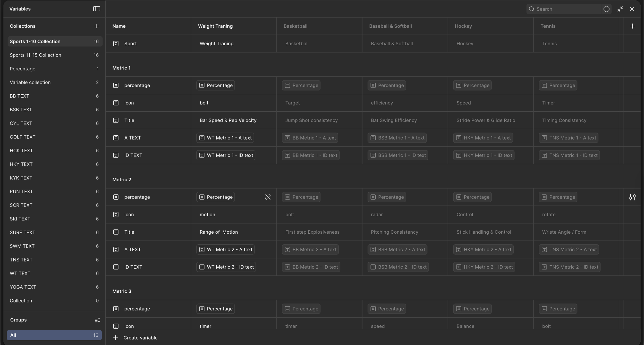Collapse the variables window to compact view

click(620, 9)
